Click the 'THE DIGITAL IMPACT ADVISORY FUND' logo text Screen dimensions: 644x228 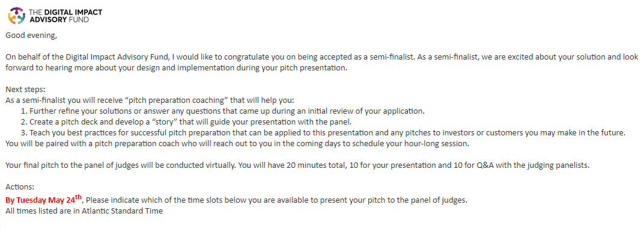[x=65, y=15]
